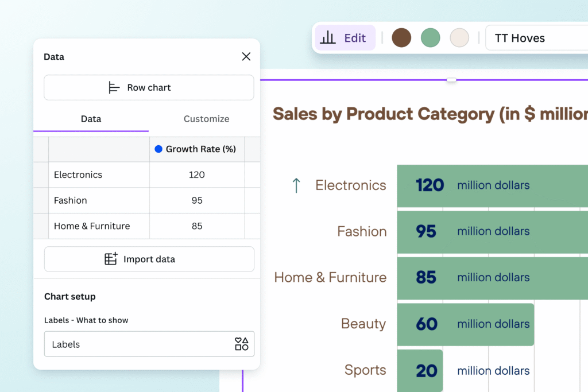Open the Row chart type selector
The width and height of the screenshot is (588, 392).
(149, 88)
